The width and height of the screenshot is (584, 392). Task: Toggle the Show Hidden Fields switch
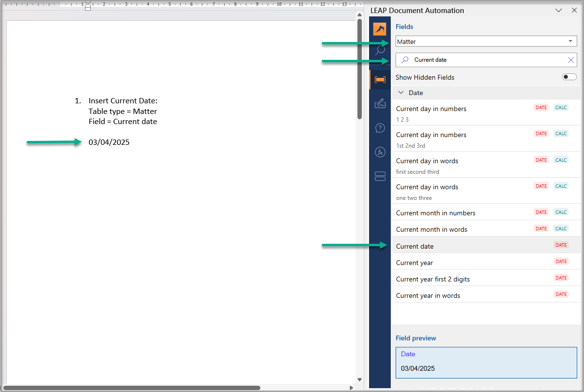569,77
